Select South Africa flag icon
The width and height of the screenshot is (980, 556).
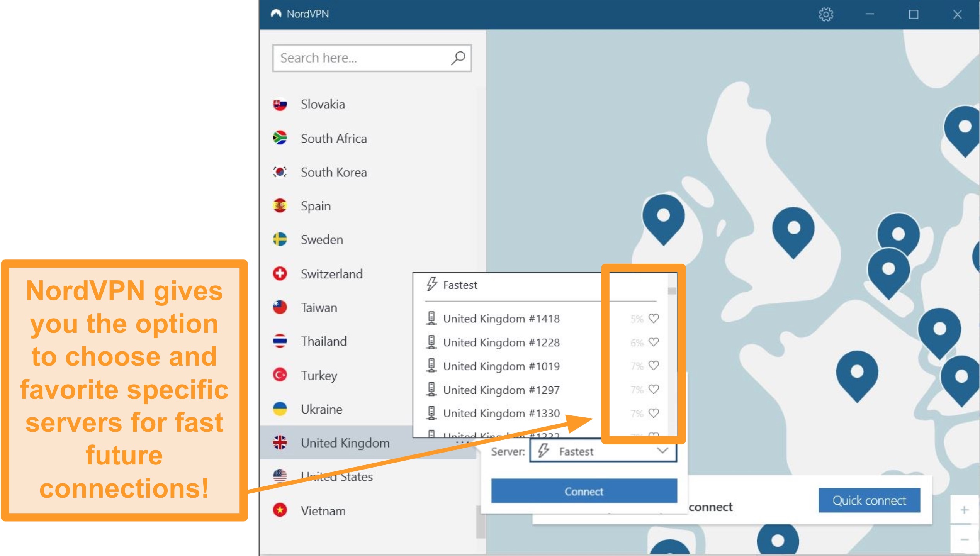coord(280,138)
